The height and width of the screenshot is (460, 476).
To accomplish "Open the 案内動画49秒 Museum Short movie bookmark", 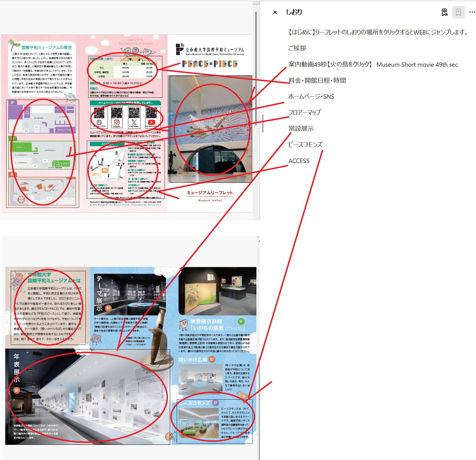I will point(373,64).
